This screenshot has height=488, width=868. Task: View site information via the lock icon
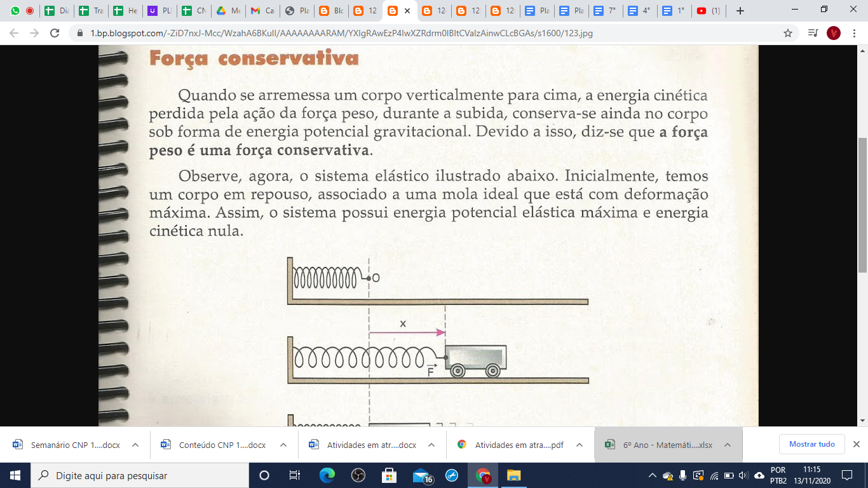coord(80,33)
